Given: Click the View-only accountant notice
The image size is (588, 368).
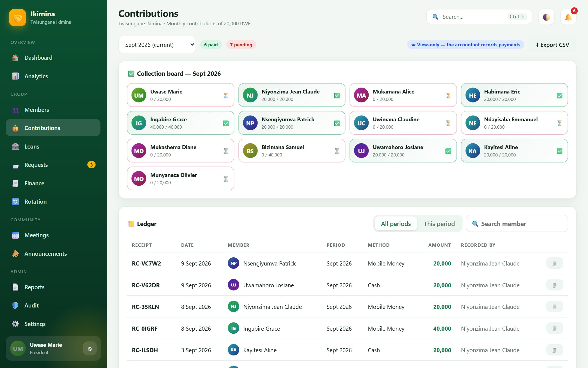Looking at the screenshot, I should point(465,45).
